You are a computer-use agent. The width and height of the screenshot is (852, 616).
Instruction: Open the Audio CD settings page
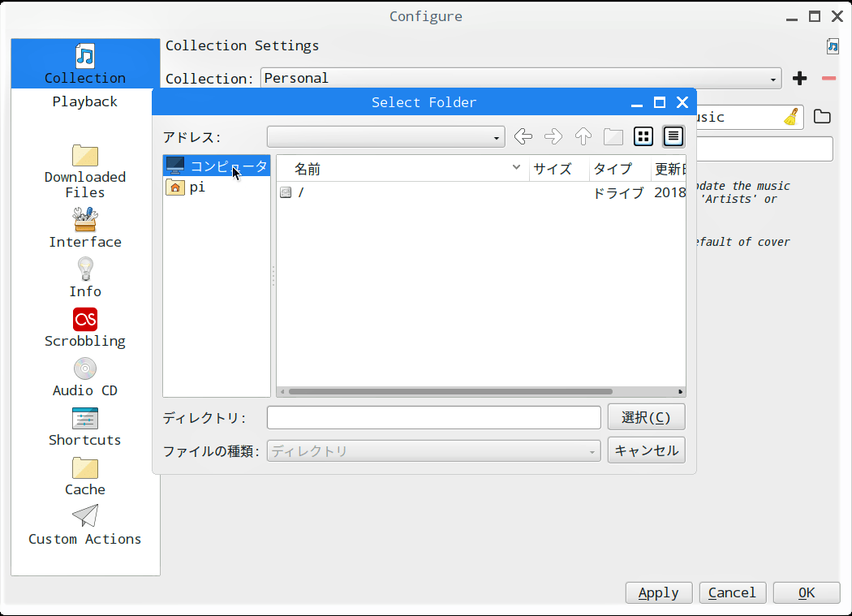click(x=85, y=377)
